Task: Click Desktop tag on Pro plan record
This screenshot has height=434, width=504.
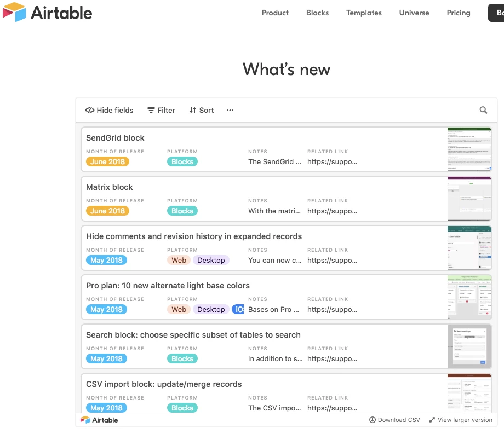Action: pos(211,309)
